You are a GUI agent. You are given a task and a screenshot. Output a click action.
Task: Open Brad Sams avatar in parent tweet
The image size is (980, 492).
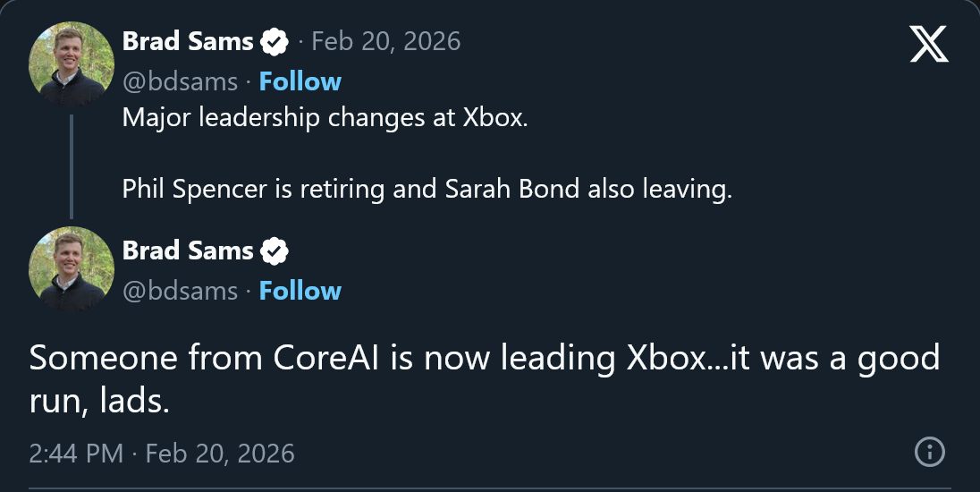pos(72,62)
